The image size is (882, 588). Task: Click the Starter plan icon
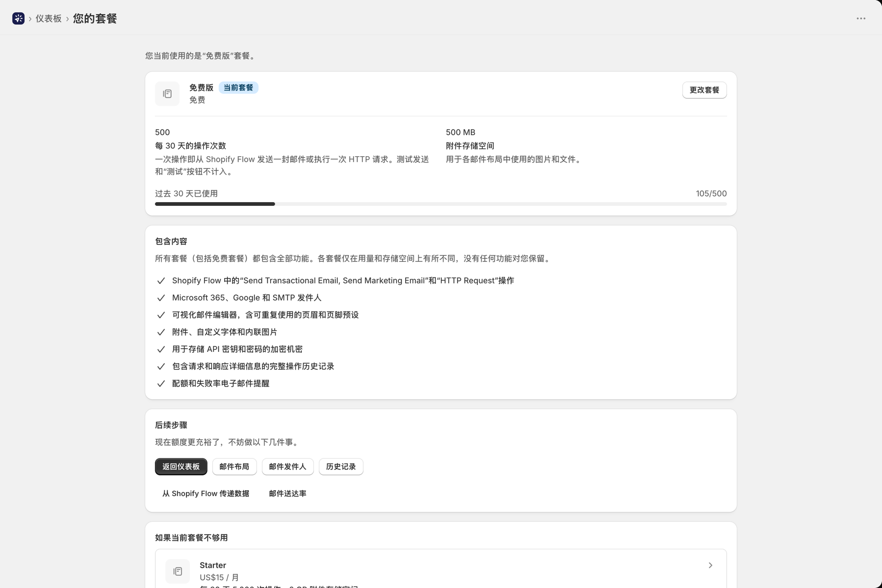pos(177,571)
